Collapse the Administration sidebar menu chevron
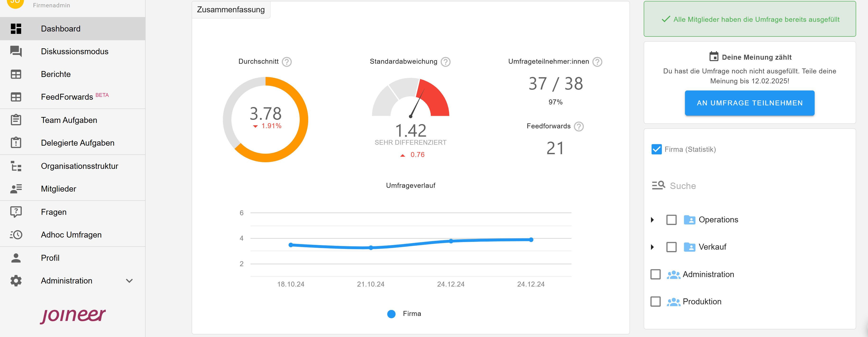The height and width of the screenshot is (337, 868). click(x=130, y=280)
